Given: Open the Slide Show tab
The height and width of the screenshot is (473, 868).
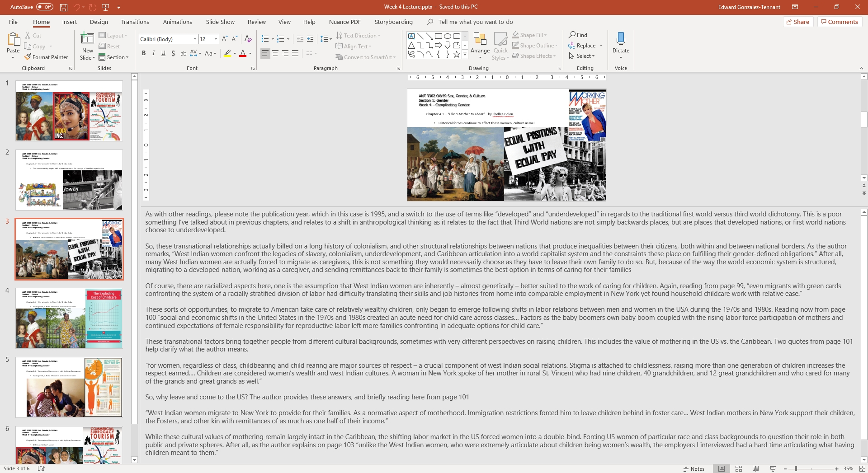Looking at the screenshot, I should 220,22.
